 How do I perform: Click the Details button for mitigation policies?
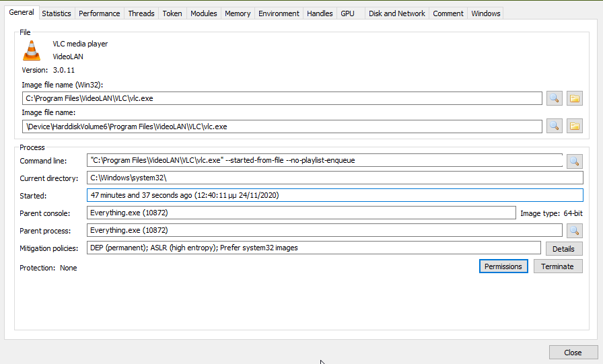coord(564,249)
